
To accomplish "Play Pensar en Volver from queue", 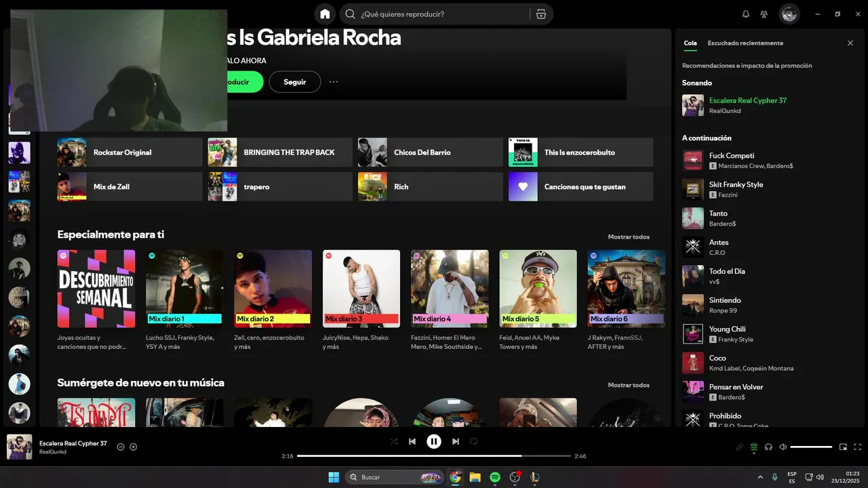I will [770, 392].
